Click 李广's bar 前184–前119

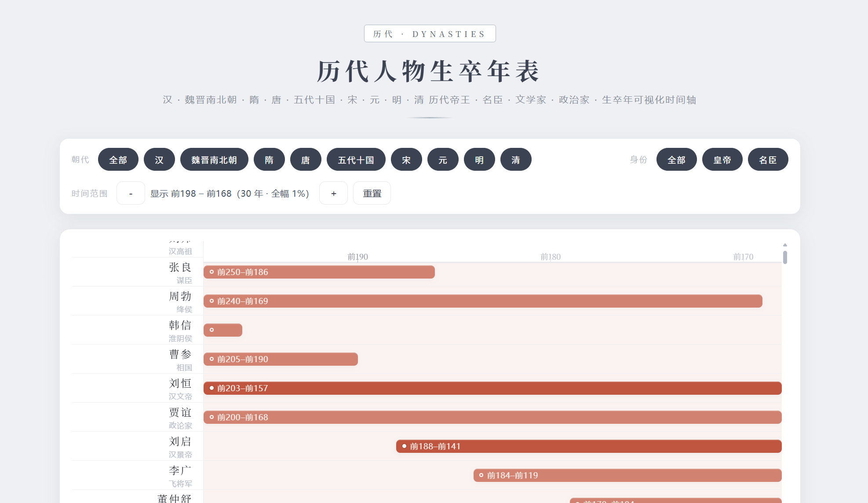point(627,475)
